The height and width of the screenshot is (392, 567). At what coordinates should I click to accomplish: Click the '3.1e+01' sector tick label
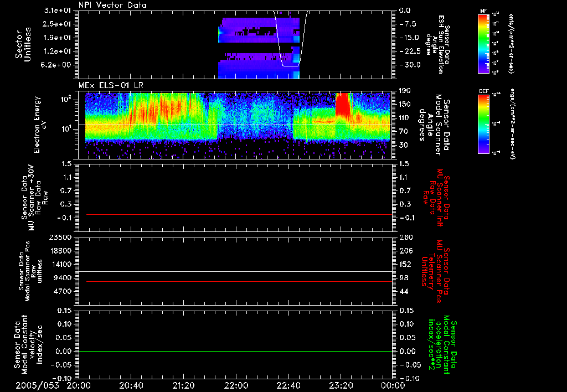pyautogui.click(x=57, y=11)
